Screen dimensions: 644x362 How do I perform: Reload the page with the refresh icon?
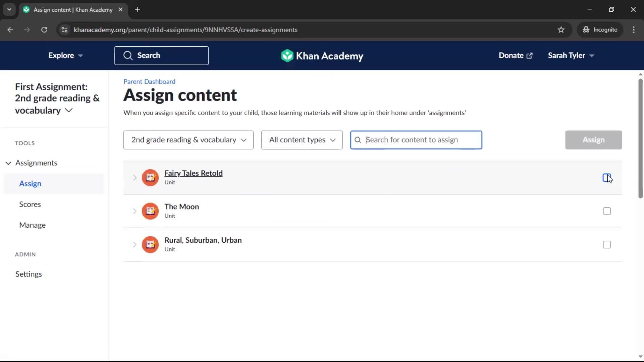(44, 30)
